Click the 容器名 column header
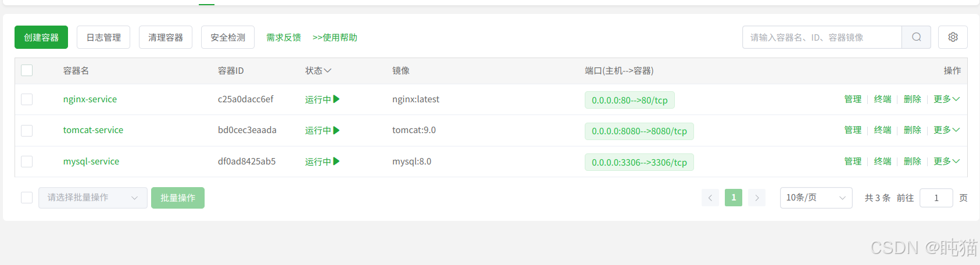This screenshot has height=265, width=980. [x=76, y=70]
